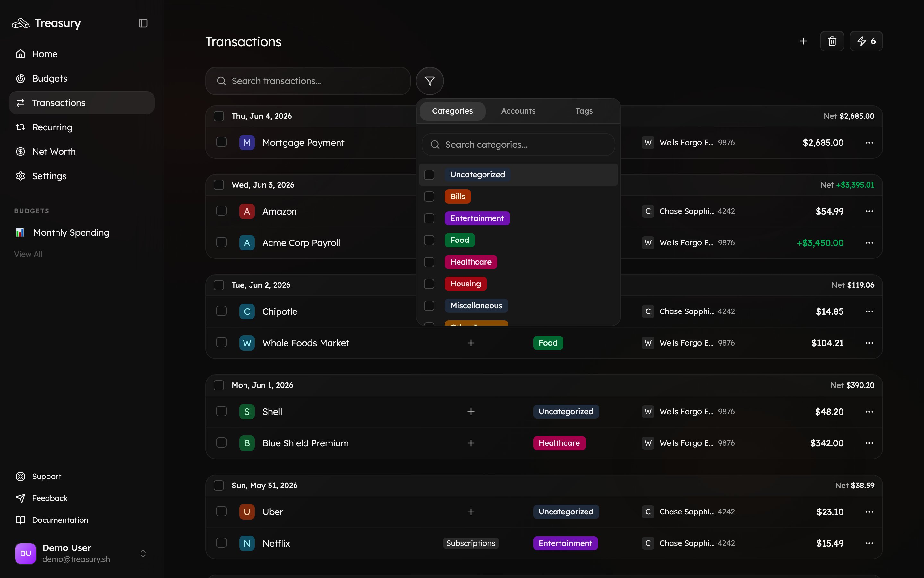Check the Food category filter
Screen dimensions: 924x578
[429, 240]
